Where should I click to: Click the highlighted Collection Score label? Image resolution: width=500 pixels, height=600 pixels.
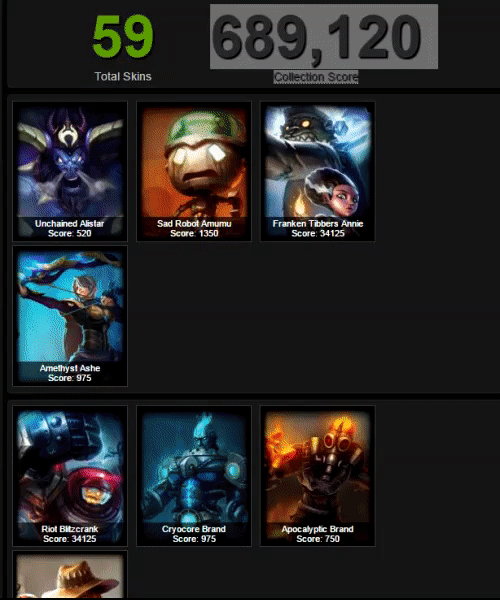[x=316, y=77]
